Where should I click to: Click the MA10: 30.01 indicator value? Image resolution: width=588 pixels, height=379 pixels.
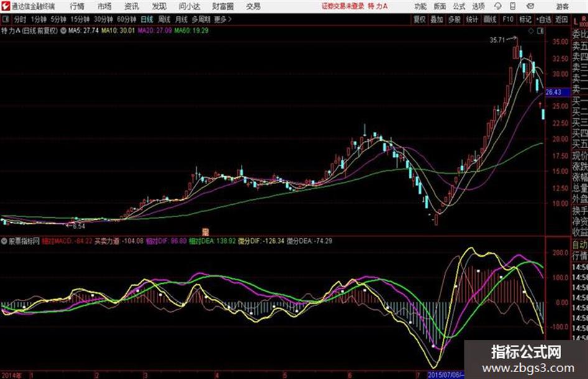[x=118, y=30]
